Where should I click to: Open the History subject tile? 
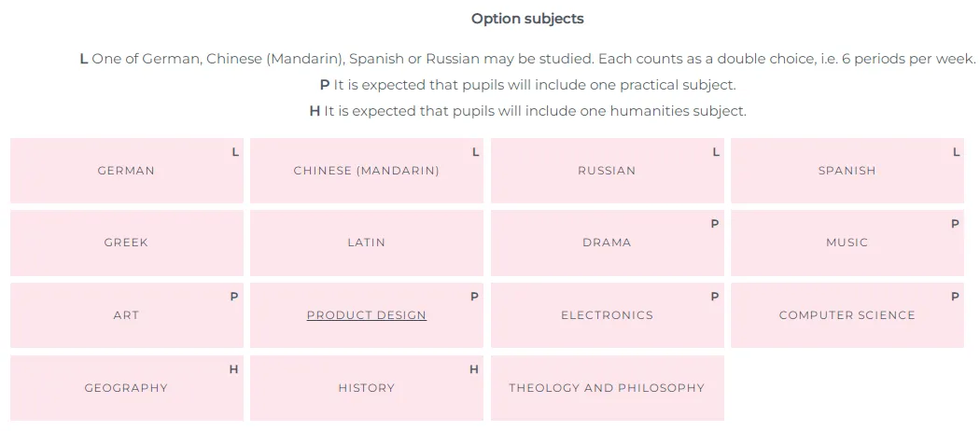pos(366,388)
